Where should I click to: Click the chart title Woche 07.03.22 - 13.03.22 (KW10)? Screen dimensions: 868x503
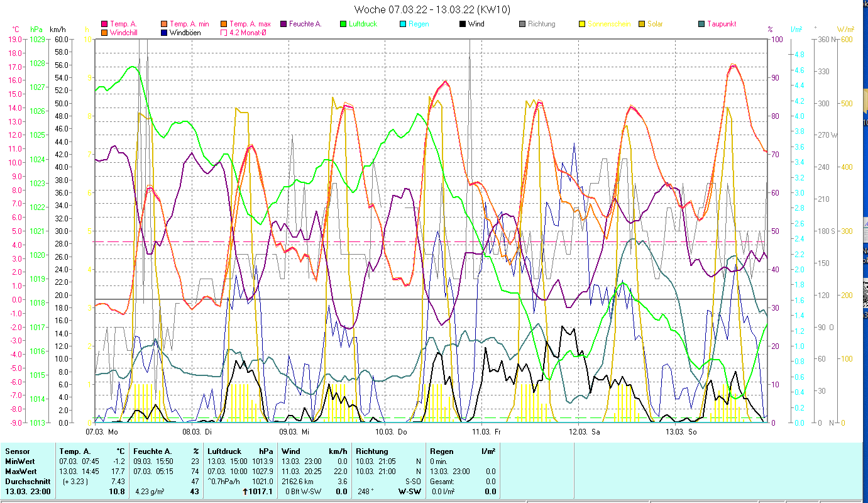click(x=432, y=9)
